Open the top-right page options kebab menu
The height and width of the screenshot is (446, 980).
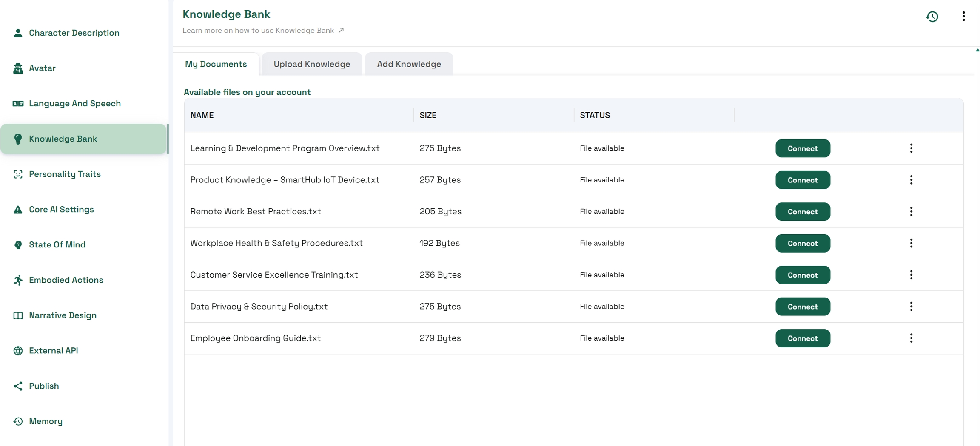[963, 17]
